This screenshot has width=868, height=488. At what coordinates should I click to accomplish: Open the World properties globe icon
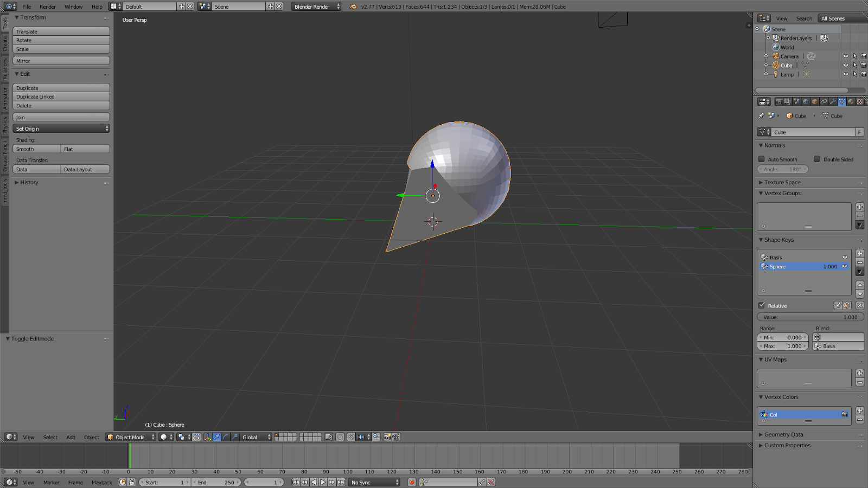pos(806,101)
